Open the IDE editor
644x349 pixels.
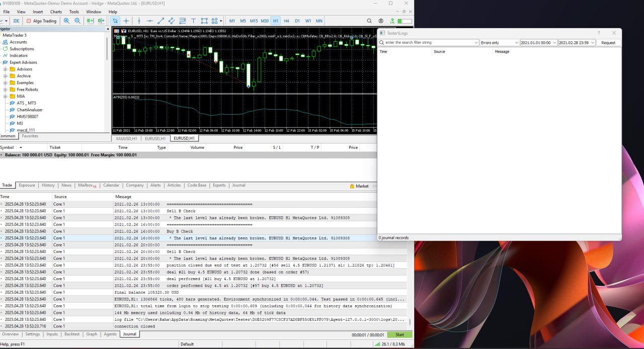[x=16, y=21]
